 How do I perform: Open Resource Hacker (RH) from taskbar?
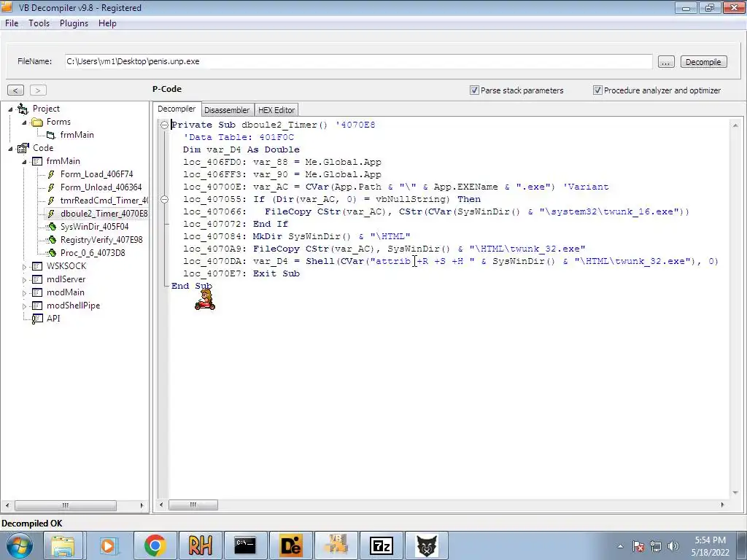click(x=200, y=545)
